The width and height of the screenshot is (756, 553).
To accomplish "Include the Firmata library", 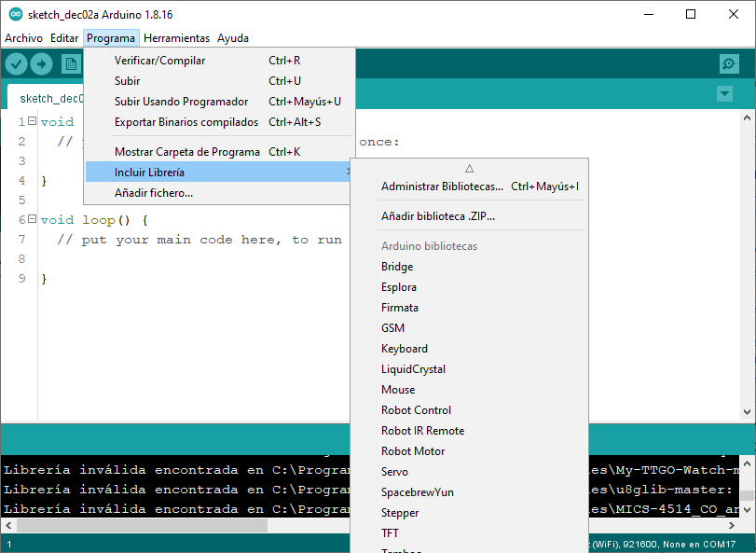I will [470, 308].
